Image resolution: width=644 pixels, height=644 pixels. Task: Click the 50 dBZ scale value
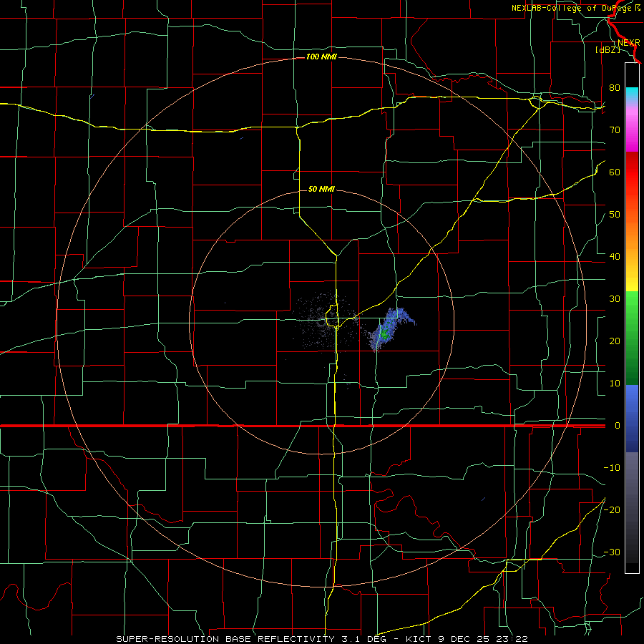coord(615,215)
